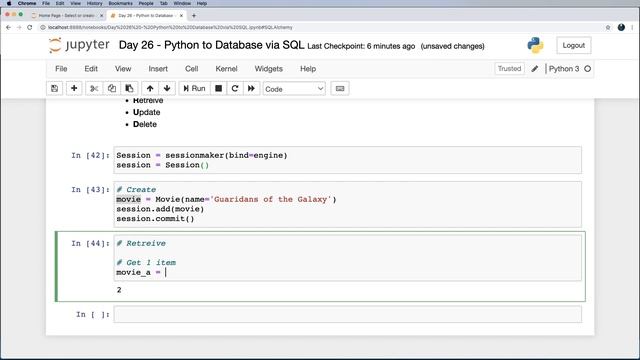This screenshot has width=640, height=360.
Task: Interrupt the kernel with stop icon
Action: (x=218, y=89)
